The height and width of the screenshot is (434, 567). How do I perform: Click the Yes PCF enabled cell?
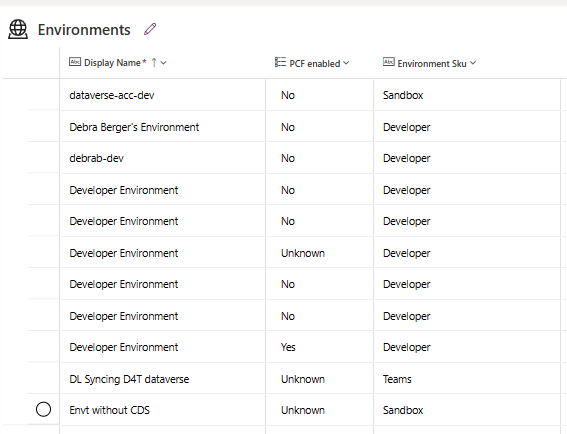click(288, 347)
